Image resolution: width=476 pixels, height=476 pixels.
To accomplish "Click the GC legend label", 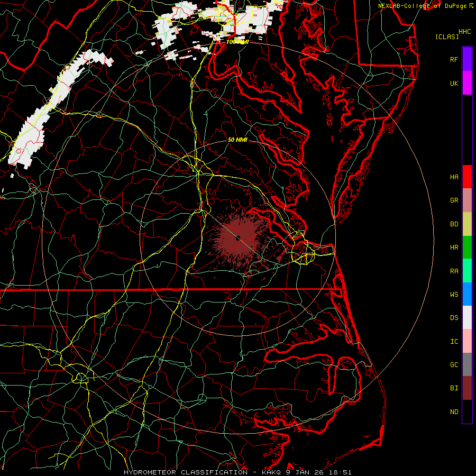I will pos(454,365).
